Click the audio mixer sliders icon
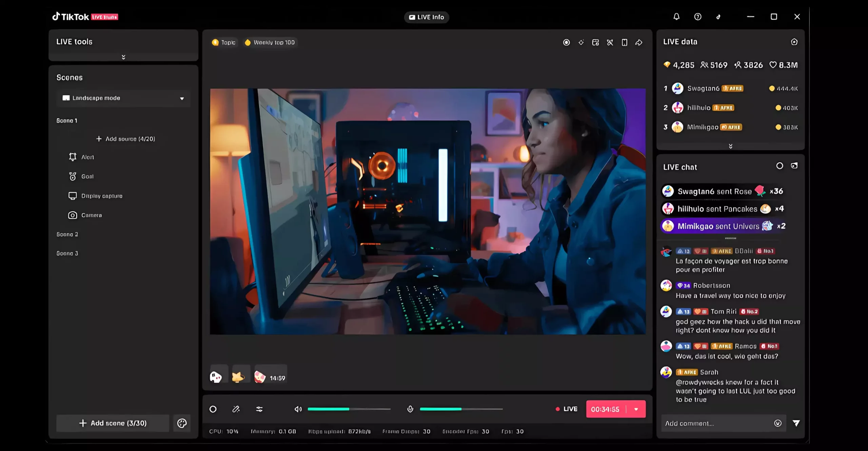 259,409
